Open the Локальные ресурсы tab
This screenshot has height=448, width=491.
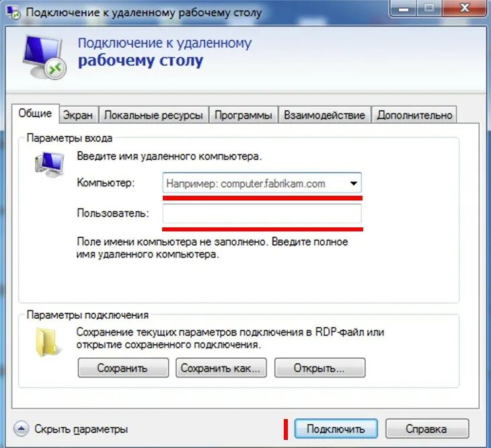pos(153,115)
